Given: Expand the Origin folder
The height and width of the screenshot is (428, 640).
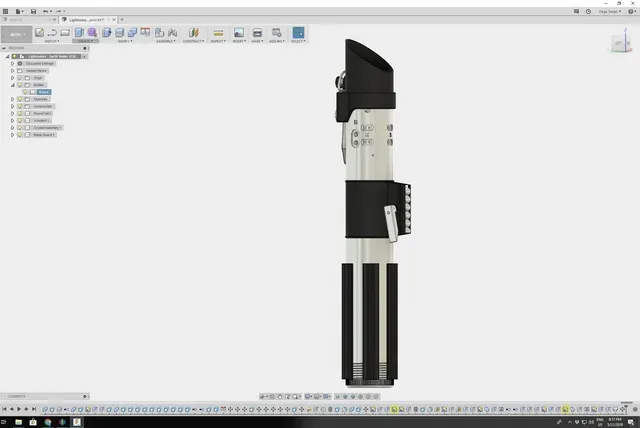Looking at the screenshot, I should (x=13, y=78).
